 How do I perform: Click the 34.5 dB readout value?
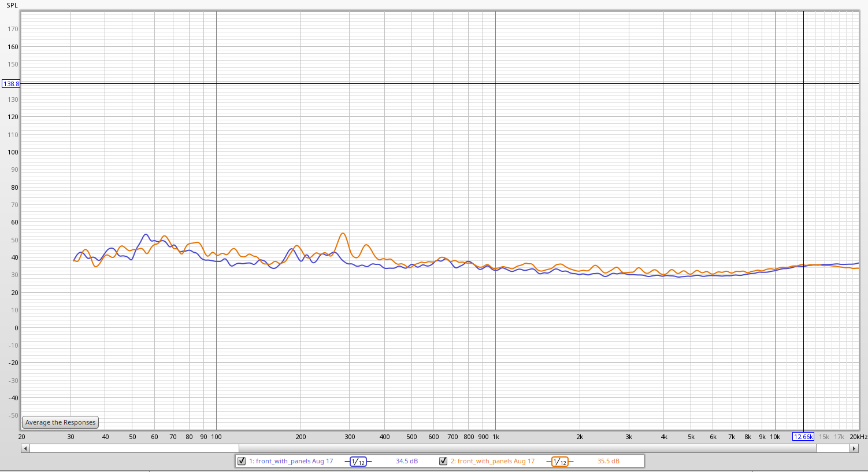coord(407,461)
